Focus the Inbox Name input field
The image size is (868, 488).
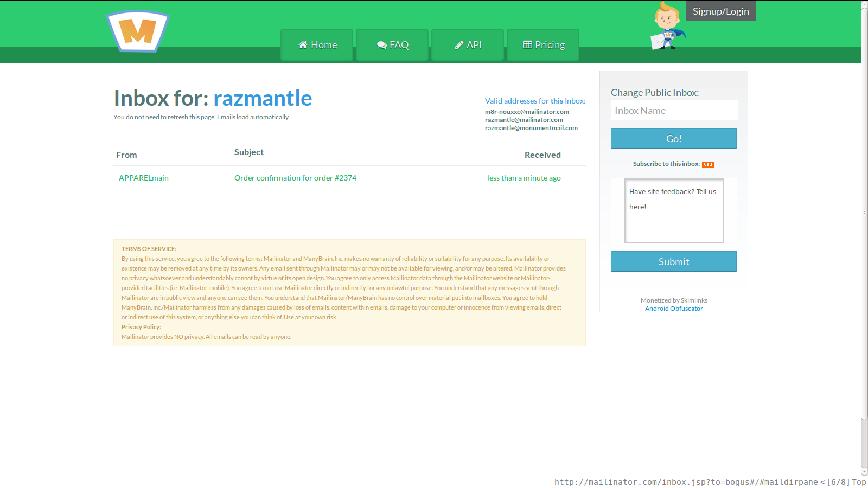pyautogui.click(x=674, y=110)
